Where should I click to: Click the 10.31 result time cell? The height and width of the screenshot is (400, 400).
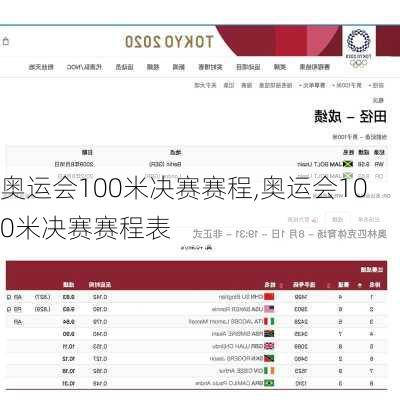pyautogui.click(x=68, y=383)
